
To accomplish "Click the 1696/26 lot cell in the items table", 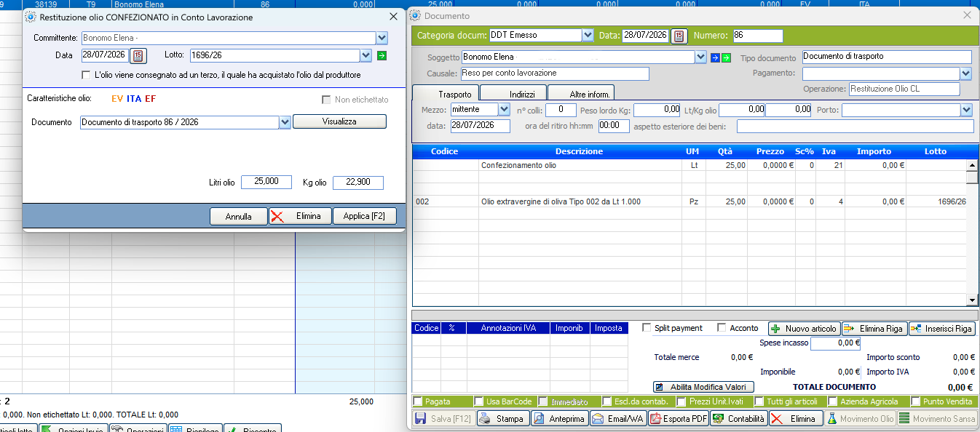I will (x=936, y=201).
